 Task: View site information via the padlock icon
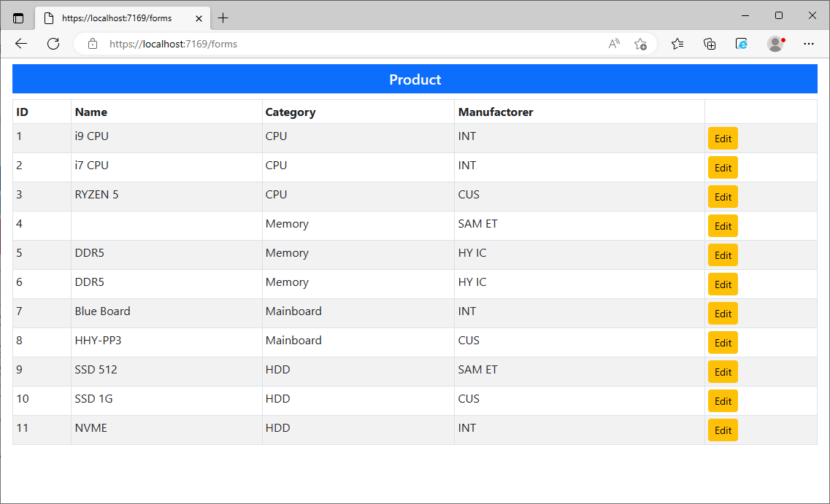click(92, 44)
